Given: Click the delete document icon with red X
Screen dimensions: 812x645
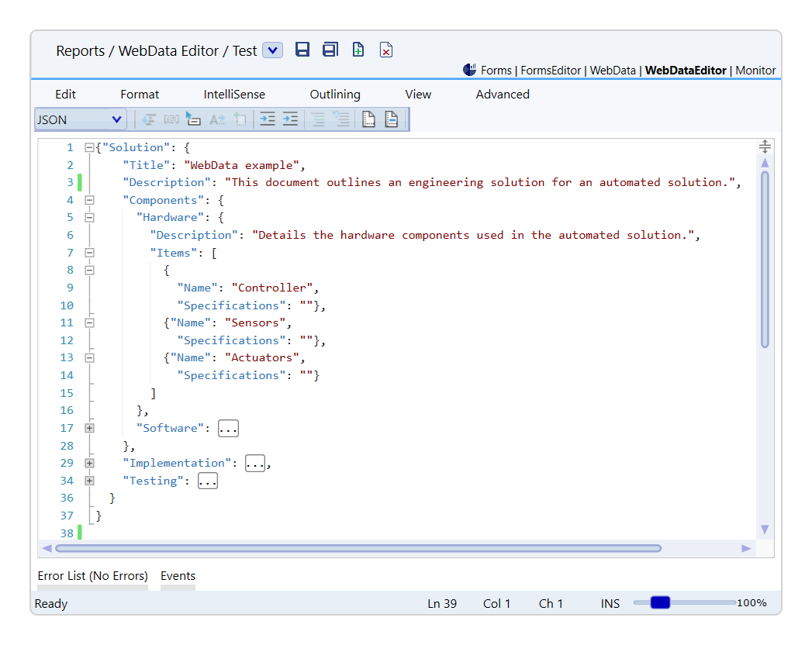Looking at the screenshot, I should click(386, 50).
